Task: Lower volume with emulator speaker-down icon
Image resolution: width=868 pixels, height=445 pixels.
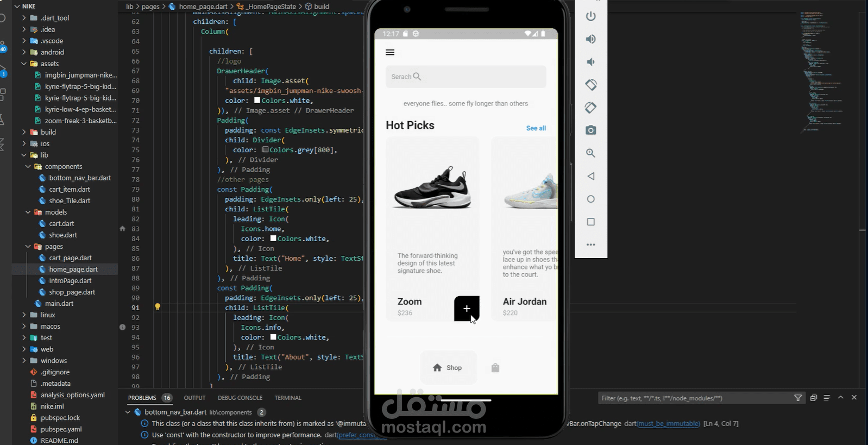Action: coord(590,62)
